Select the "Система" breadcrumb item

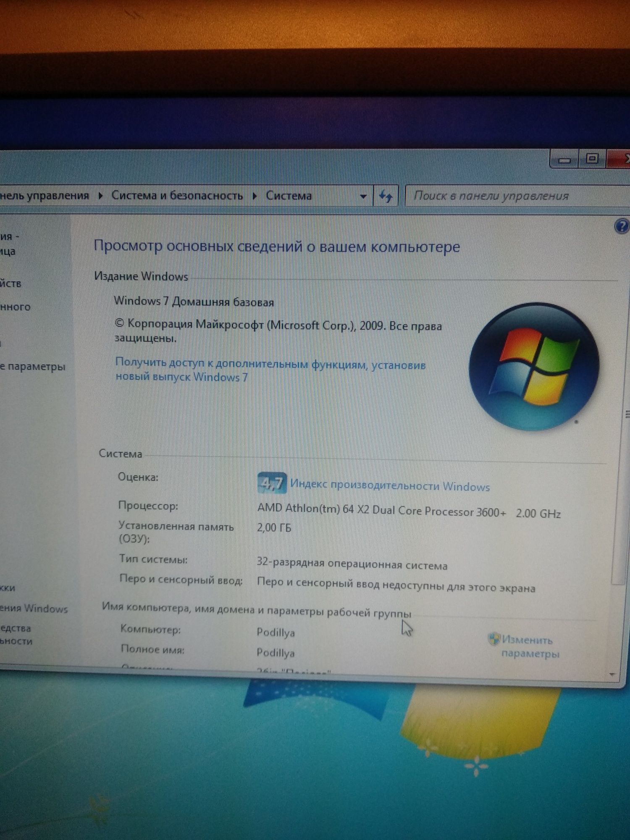tap(289, 196)
